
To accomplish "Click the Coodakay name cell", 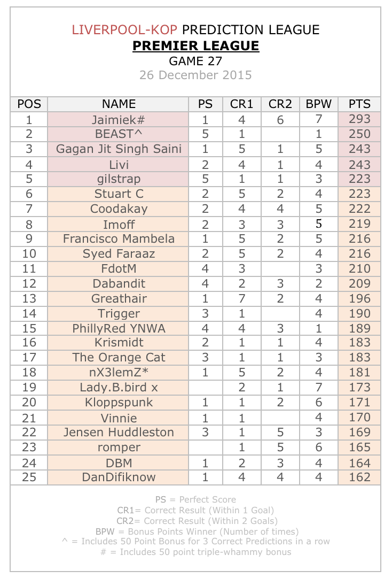I will (x=119, y=209).
